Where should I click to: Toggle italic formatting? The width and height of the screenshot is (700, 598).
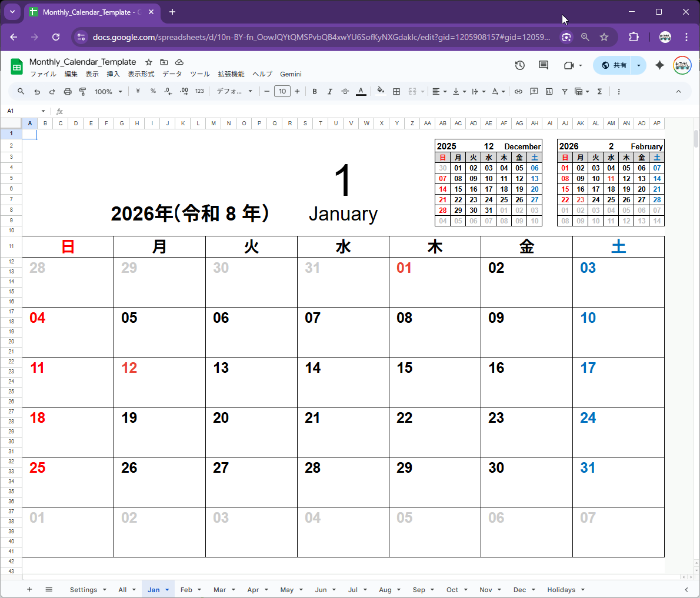point(330,91)
